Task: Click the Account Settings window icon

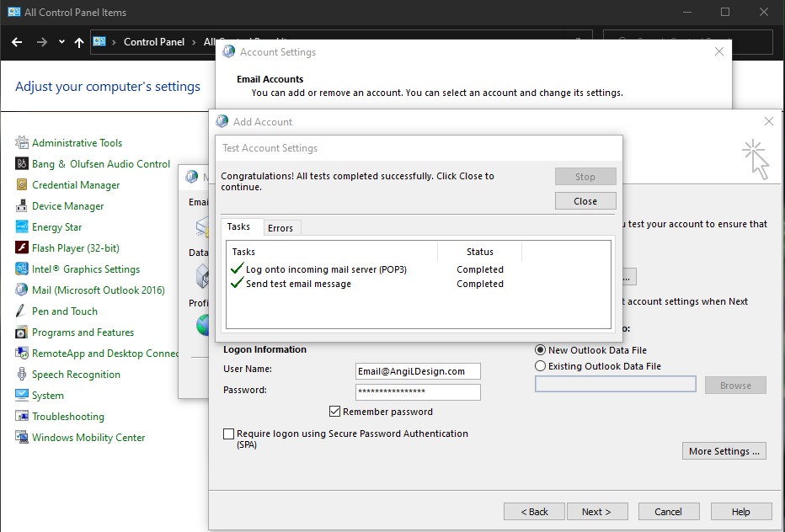Action: [x=229, y=51]
